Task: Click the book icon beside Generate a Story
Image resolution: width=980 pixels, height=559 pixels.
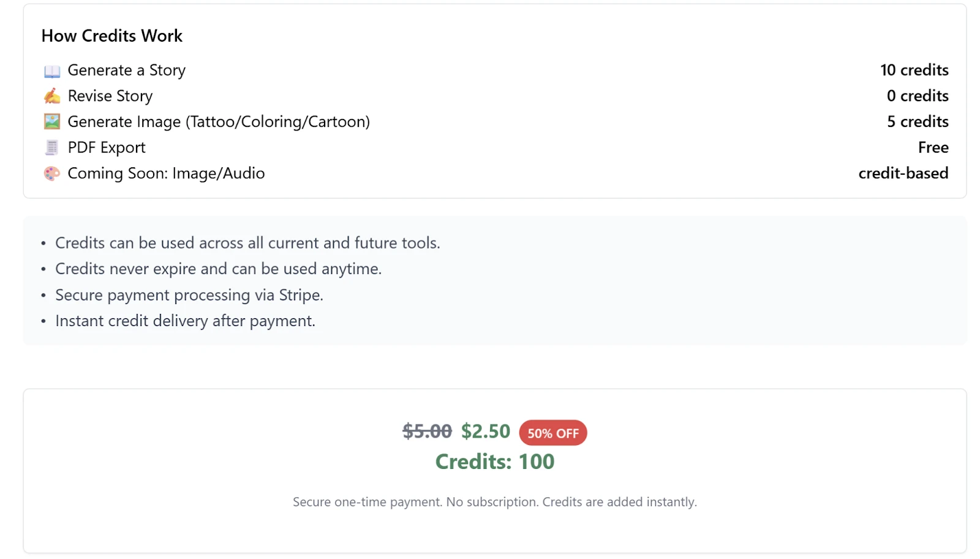Action: [x=52, y=71]
